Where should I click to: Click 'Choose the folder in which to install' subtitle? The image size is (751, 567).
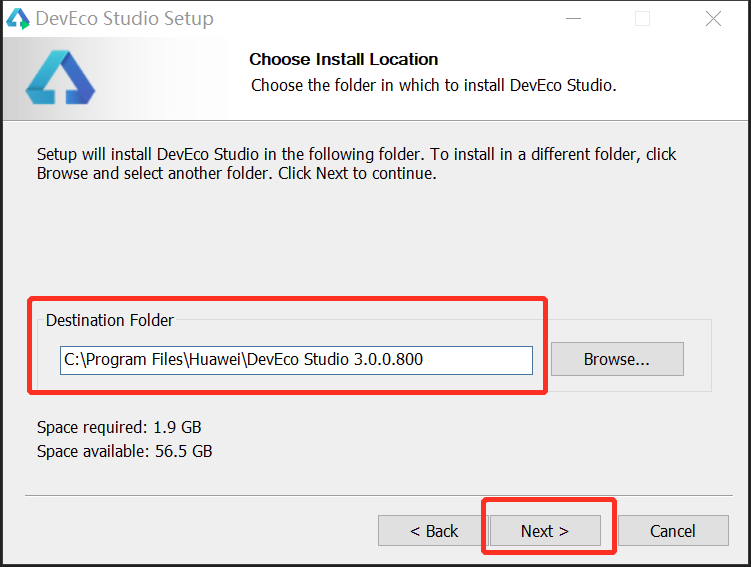click(x=433, y=85)
